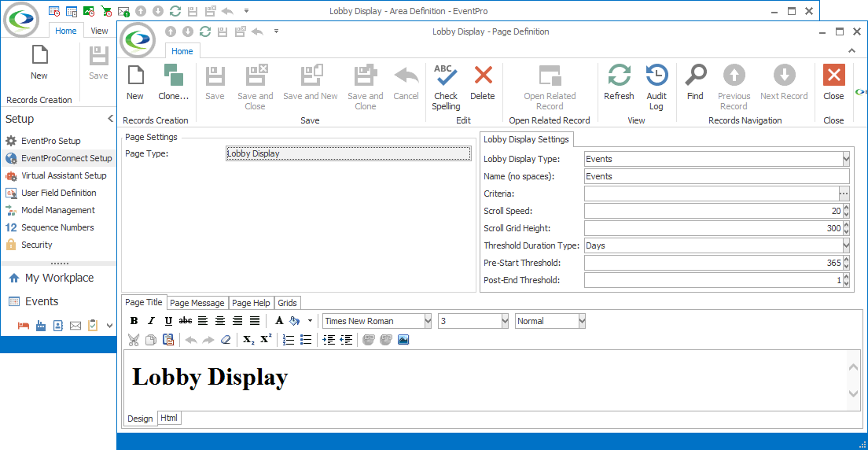The height and width of the screenshot is (450, 868).
Task: Underline the selected text
Action: click(x=168, y=321)
